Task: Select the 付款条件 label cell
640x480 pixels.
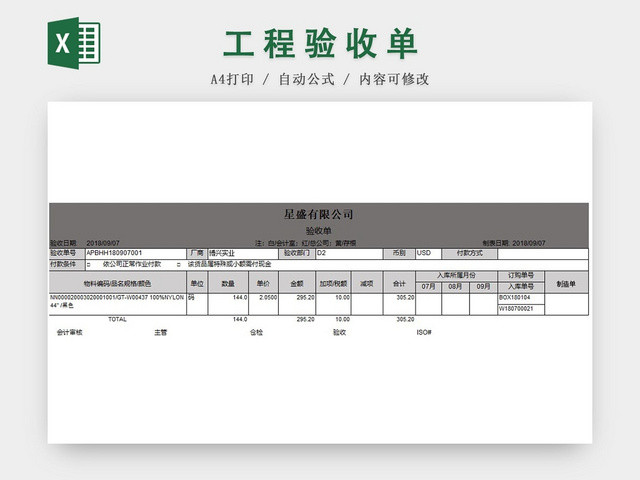Action: click(67, 264)
